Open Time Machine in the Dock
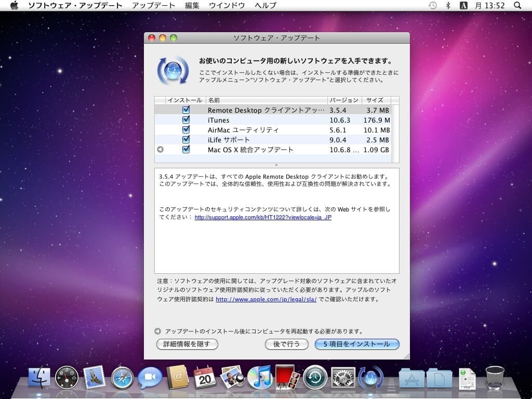532x399 pixels. click(314, 378)
